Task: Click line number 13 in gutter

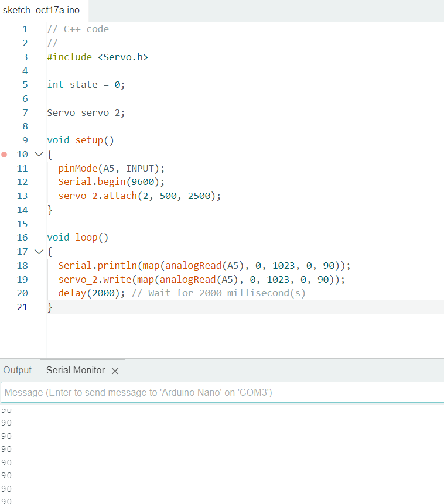Action: [22, 196]
